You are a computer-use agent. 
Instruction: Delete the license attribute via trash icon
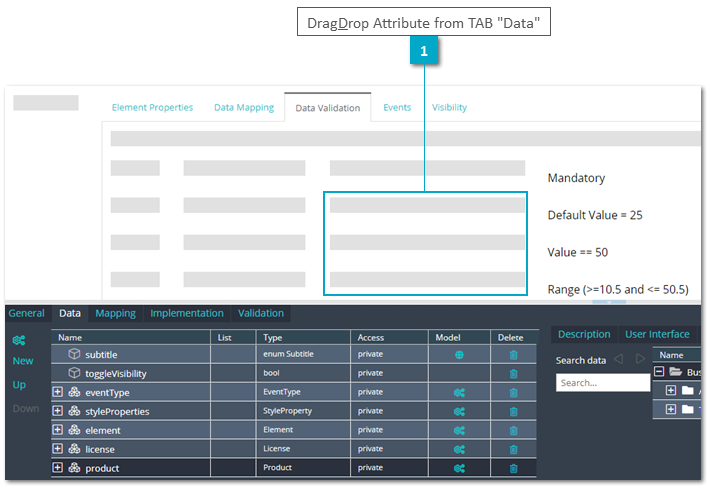(x=513, y=450)
